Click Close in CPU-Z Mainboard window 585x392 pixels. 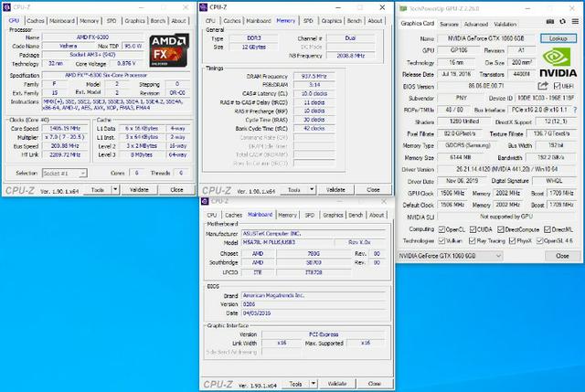(375, 384)
